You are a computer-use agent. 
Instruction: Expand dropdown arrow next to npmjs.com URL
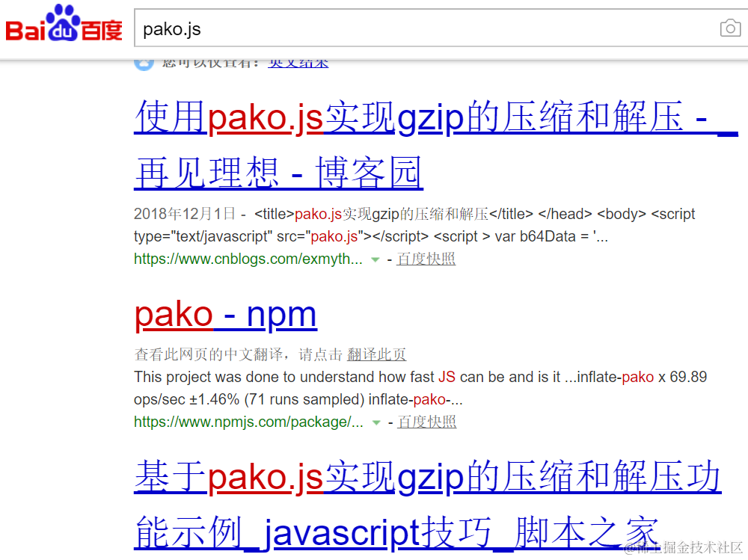tap(376, 422)
